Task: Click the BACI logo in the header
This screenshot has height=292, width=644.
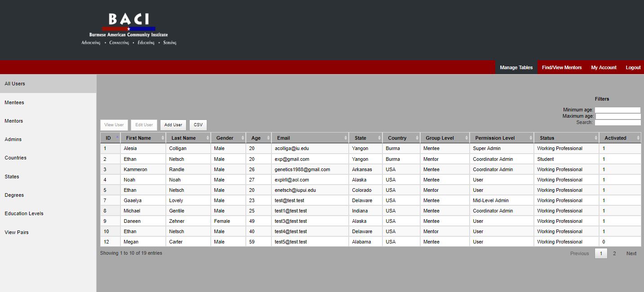Action: pos(129,30)
